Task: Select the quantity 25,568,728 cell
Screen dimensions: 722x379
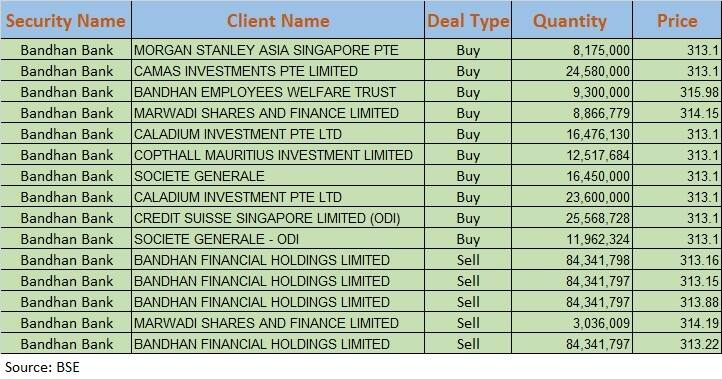Action: (572, 218)
